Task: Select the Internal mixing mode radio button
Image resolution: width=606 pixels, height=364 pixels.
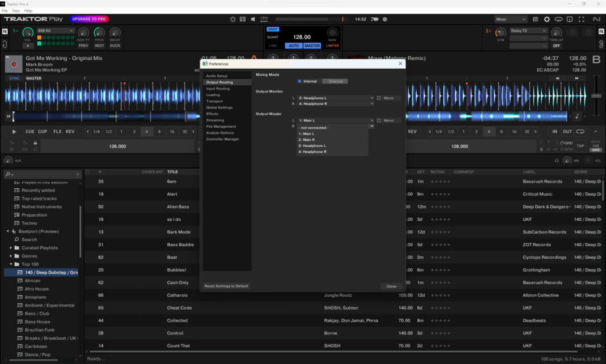Action: [x=299, y=81]
